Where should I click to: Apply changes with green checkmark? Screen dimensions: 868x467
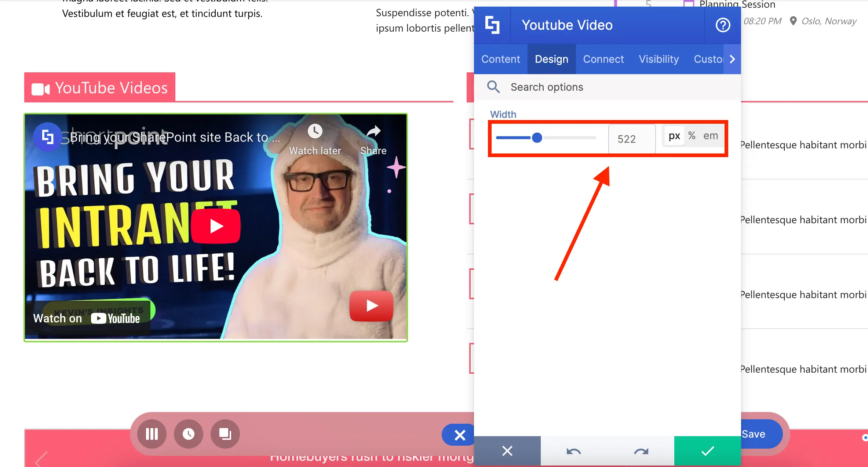pyautogui.click(x=708, y=451)
